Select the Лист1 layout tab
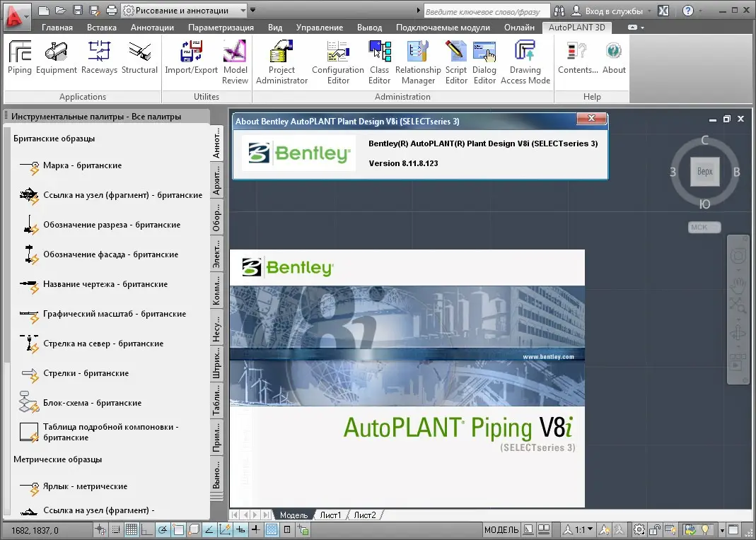756x540 pixels. tap(330, 515)
